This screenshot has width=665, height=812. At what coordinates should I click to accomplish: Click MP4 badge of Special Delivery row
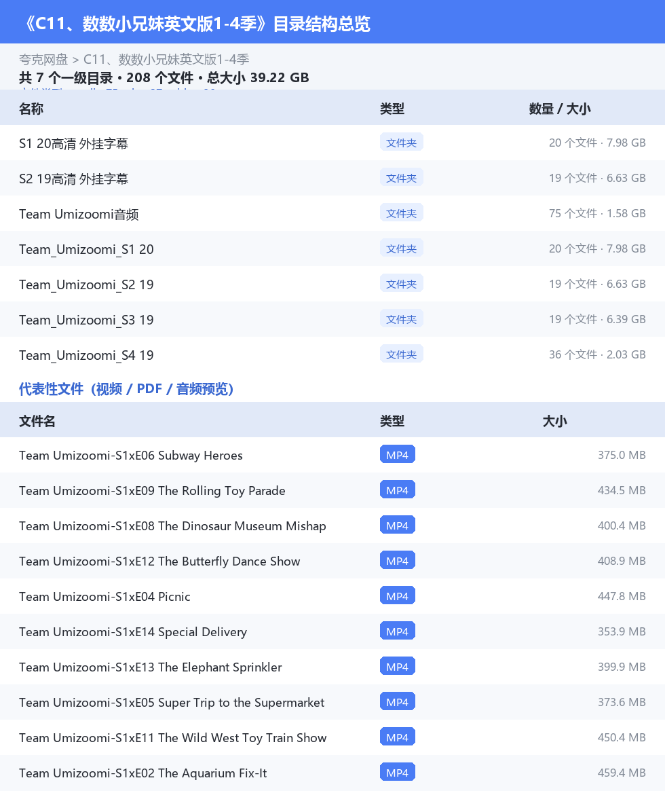[398, 631]
